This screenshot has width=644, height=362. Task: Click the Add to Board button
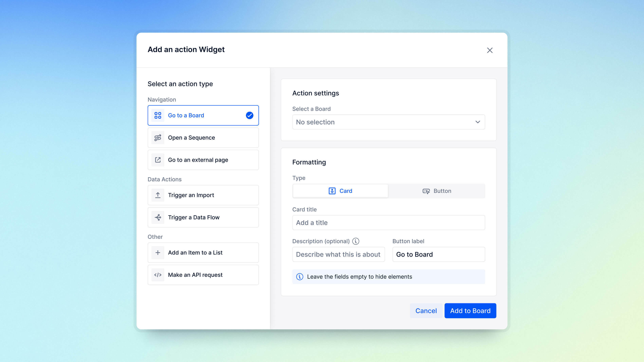coord(470,311)
